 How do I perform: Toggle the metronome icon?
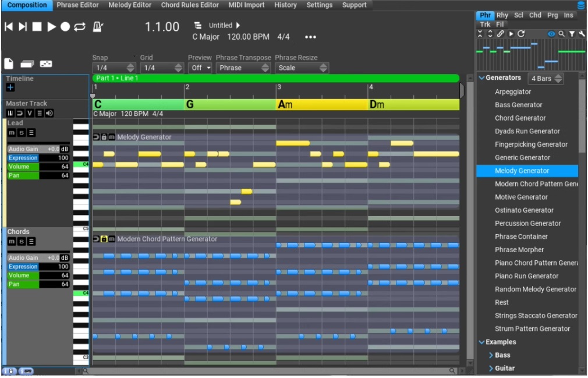[x=98, y=27]
